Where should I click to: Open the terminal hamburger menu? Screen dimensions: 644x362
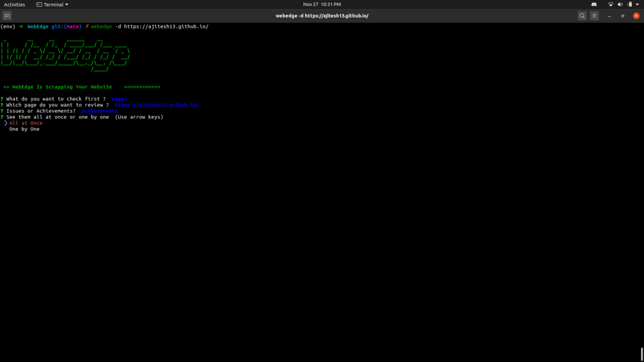tap(595, 16)
